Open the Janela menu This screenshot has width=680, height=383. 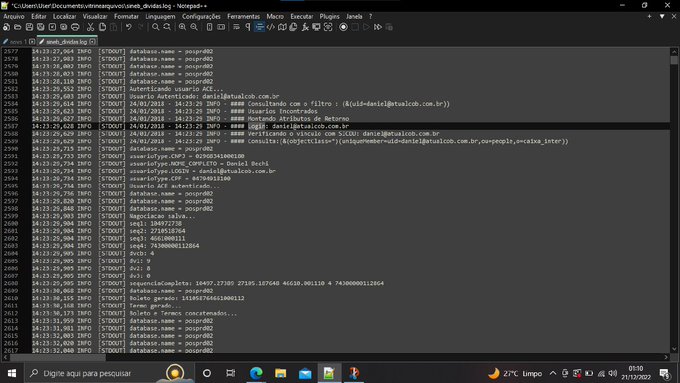354,16
